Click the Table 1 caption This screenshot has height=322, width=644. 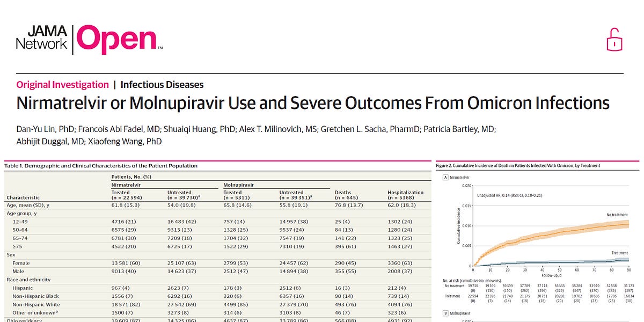102,165
